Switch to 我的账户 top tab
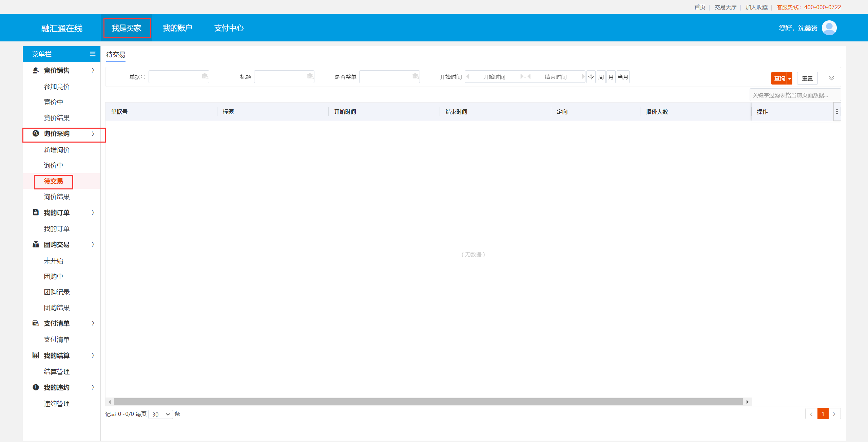Image resolution: width=868 pixels, height=442 pixels. [x=177, y=28]
